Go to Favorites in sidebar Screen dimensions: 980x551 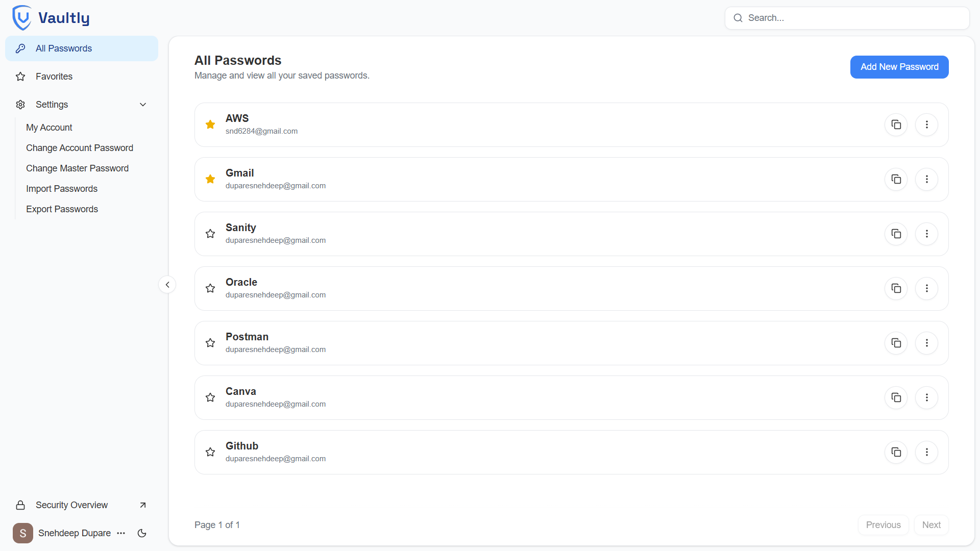coord(54,77)
